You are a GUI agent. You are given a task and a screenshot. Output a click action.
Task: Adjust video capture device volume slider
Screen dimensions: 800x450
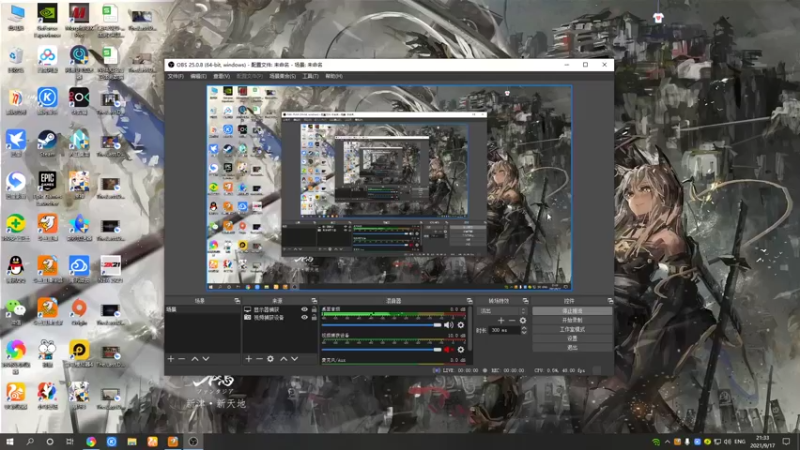pos(381,349)
